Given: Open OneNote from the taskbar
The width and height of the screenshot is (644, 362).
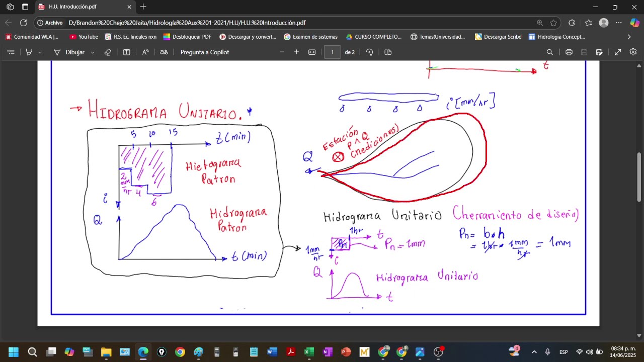Looking at the screenshot, I should pos(328,352).
